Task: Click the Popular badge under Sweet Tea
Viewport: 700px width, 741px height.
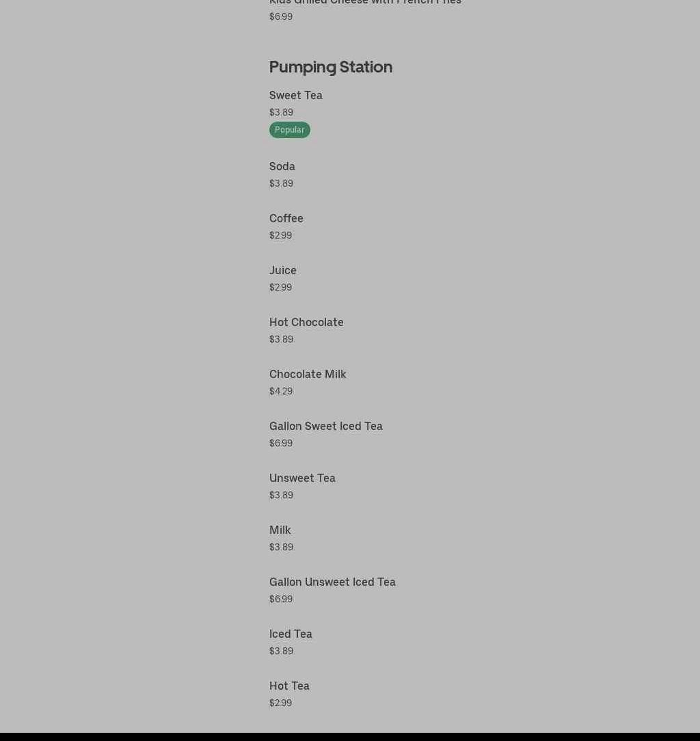Action: tap(289, 130)
